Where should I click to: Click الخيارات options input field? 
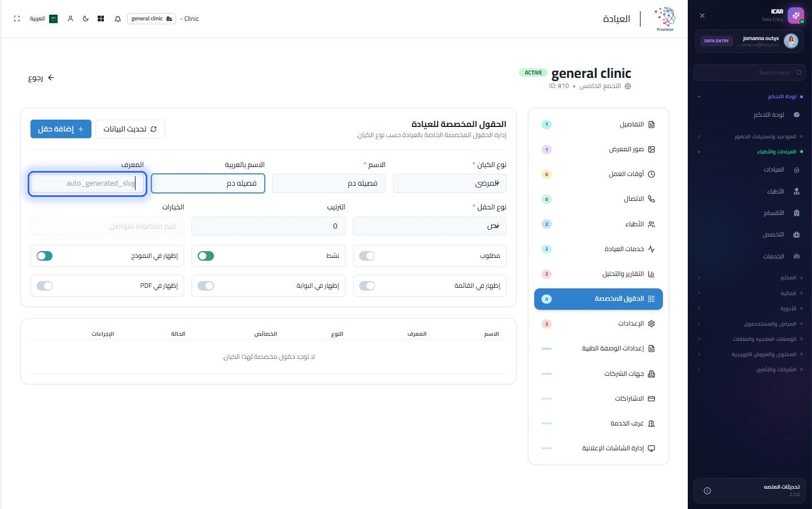(x=107, y=226)
